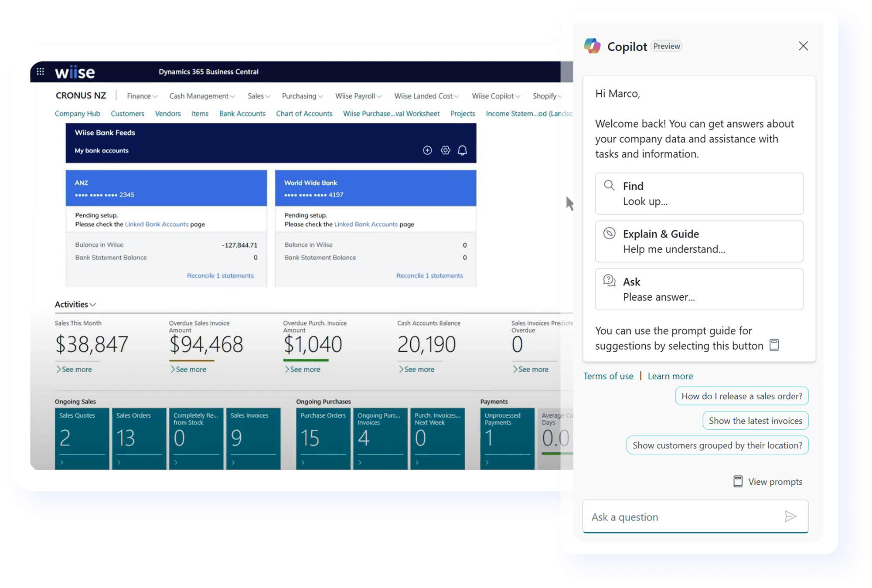Collapse the Activities section

point(75,304)
